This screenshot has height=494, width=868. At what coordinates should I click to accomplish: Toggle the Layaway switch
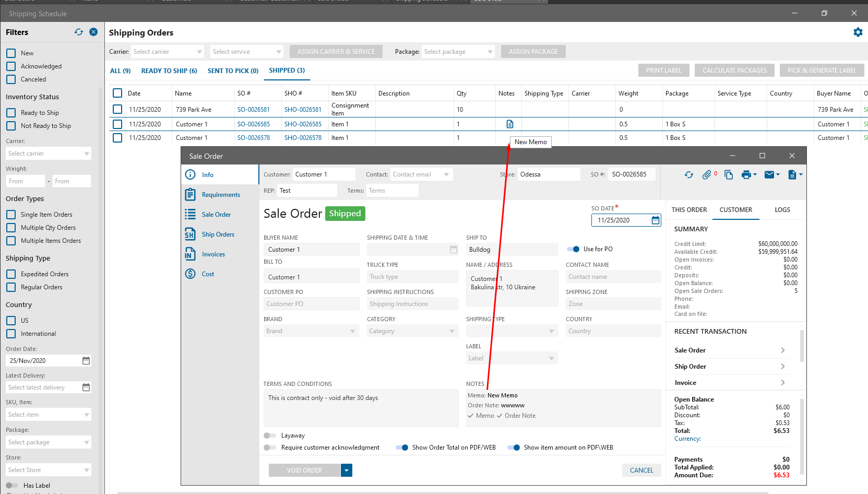[270, 436]
